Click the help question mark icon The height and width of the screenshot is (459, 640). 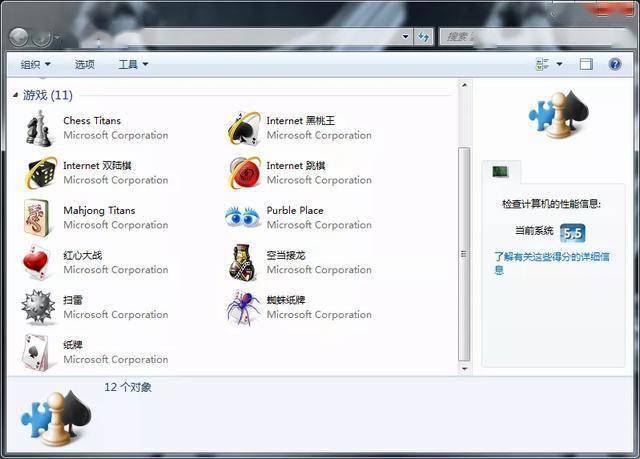pos(615,64)
